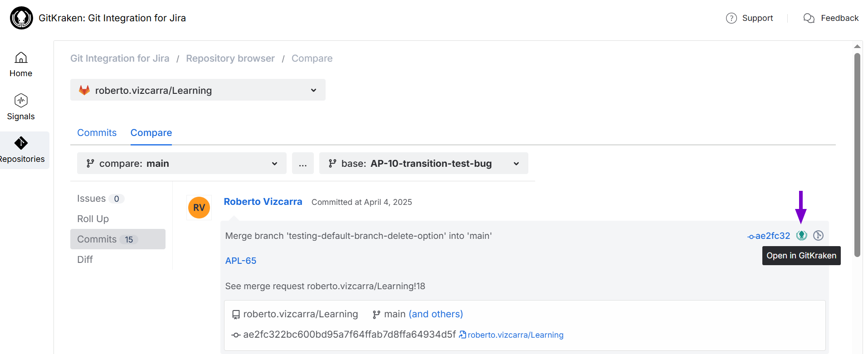
Task: Click the branch icon next to main
Action: (376, 314)
